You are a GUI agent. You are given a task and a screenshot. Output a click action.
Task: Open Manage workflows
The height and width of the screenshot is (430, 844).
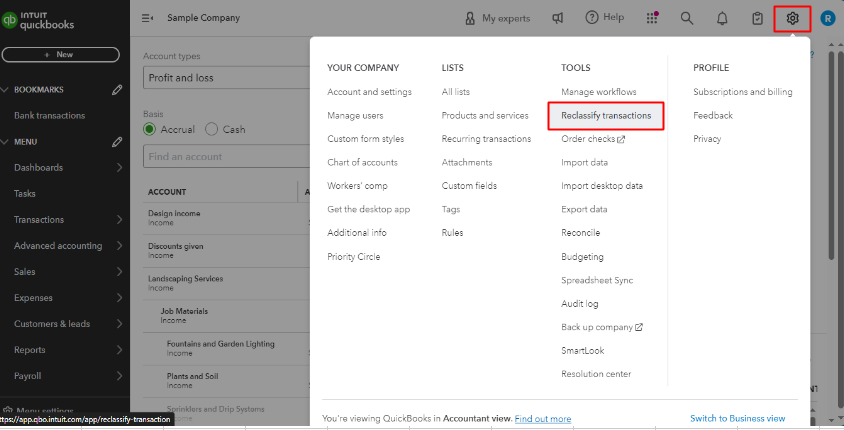[x=599, y=92]
